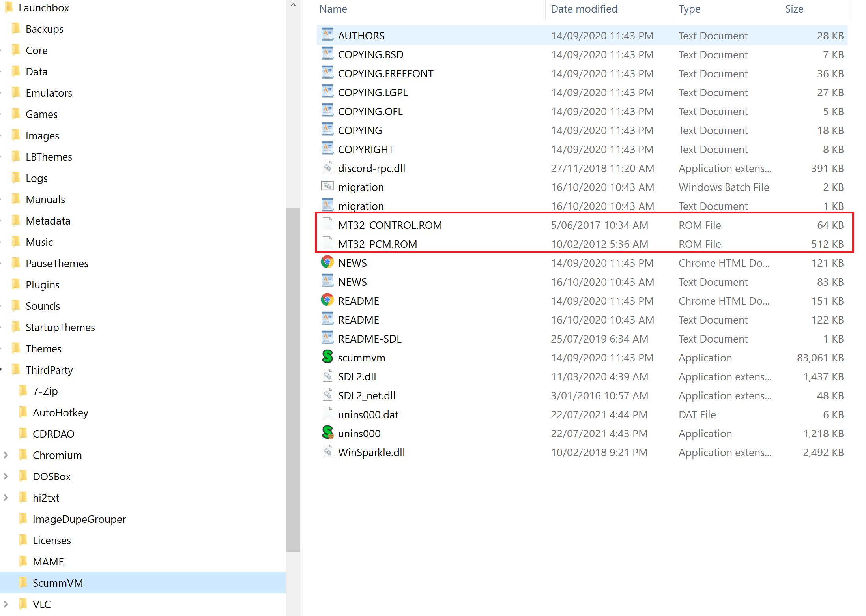
Task: Click the Launchbox root folder icon
Action: pyautogui.click(x=9, y=7)
